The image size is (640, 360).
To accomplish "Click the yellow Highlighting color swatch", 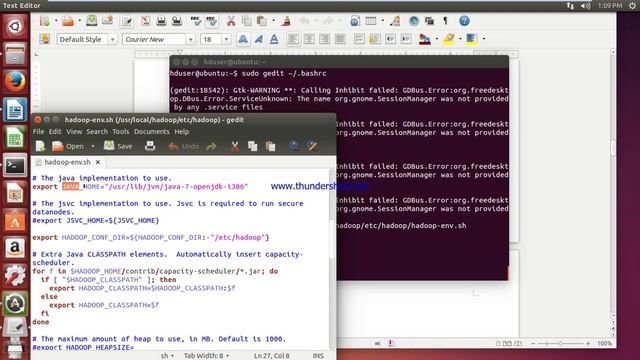I will 449,39.
